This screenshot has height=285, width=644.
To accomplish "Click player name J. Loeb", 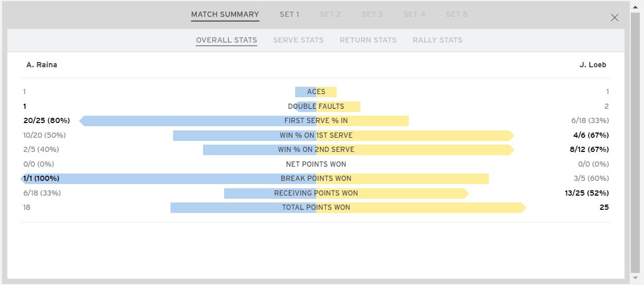I will (x=592, y=65).
